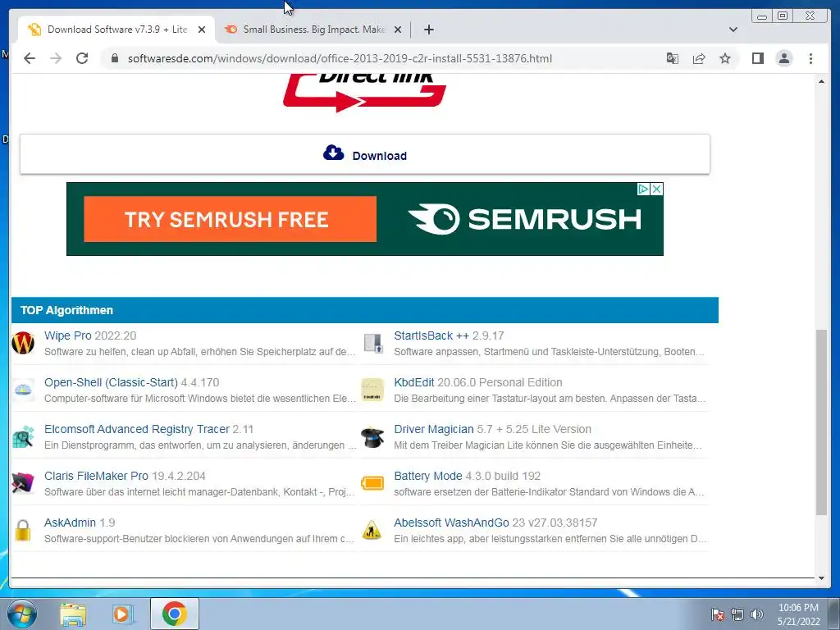Click the SEMRUSH logo in ad
840x630 pixels.
pos(524,218)
